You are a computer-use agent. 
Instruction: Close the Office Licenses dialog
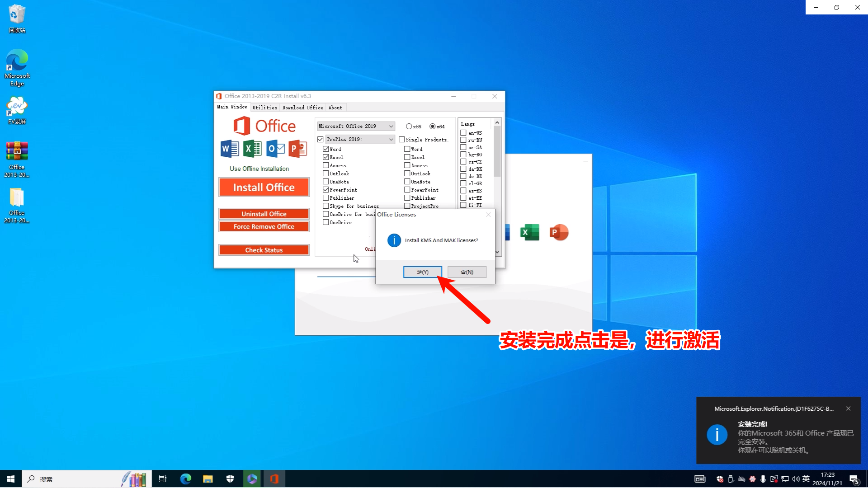pyautogui.click(x=488, y=215)
